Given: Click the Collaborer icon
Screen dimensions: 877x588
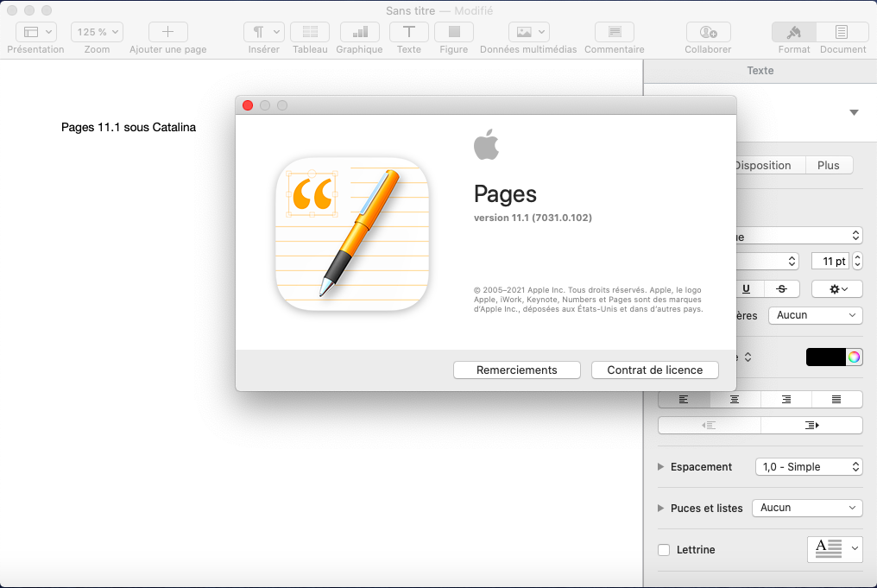Looking at the screenshot, I should (708, 32).
